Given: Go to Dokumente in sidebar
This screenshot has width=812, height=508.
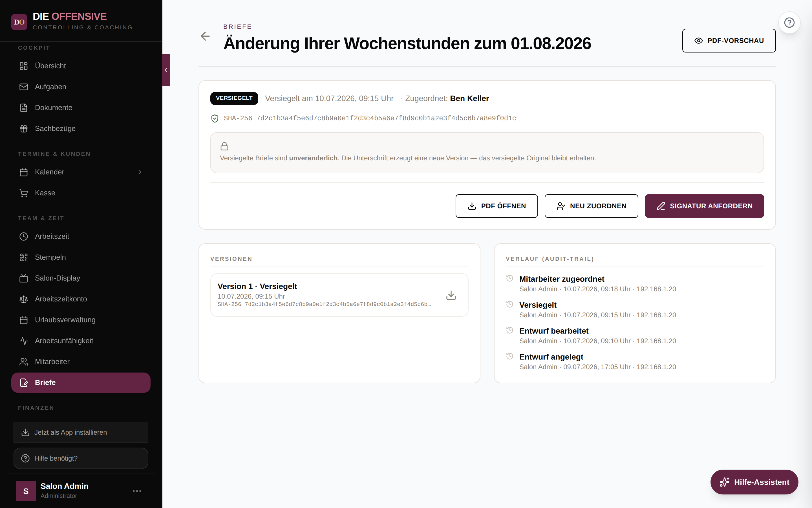Looking at the screenshot, I should coord(81,108).
